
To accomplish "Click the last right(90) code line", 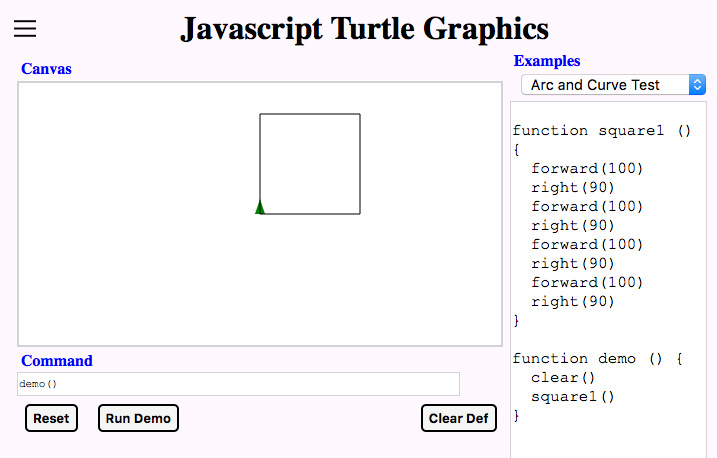I will [x=573, y=302].
